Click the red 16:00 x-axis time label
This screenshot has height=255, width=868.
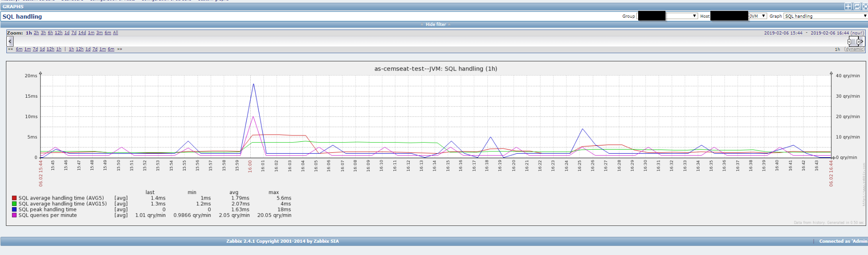(250, 166)
